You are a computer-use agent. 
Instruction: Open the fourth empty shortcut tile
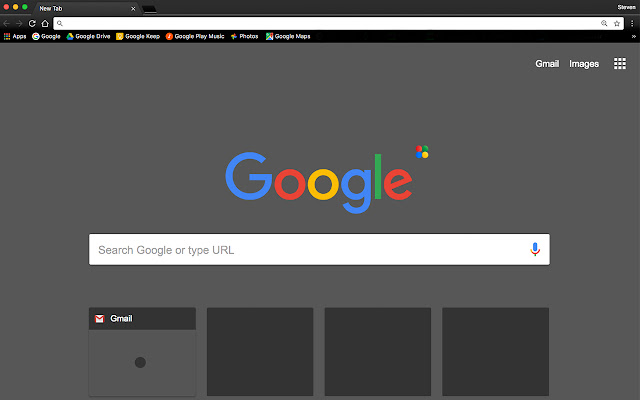pos(496,351)
